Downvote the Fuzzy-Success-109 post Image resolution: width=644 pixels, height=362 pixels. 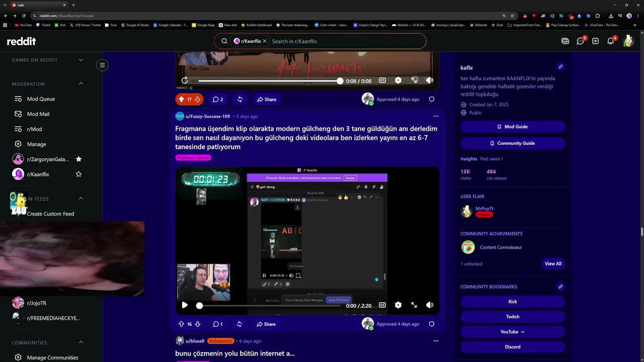tap(198, 324)
